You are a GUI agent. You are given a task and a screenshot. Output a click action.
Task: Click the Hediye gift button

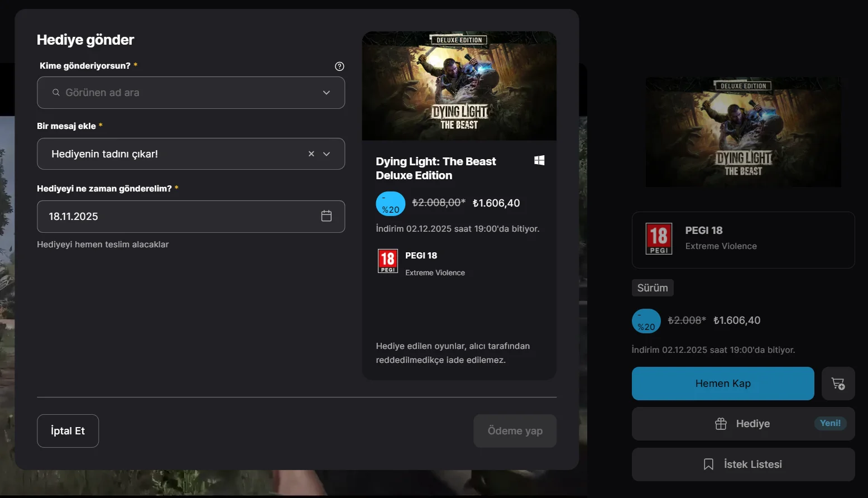tap(744, 424)
